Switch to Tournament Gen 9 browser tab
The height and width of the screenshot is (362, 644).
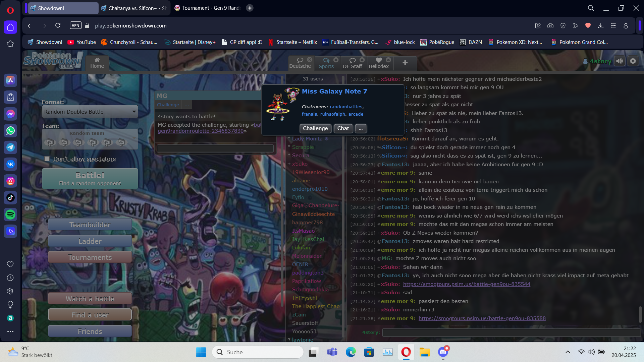pyautogui.click(x=208, y=8)
